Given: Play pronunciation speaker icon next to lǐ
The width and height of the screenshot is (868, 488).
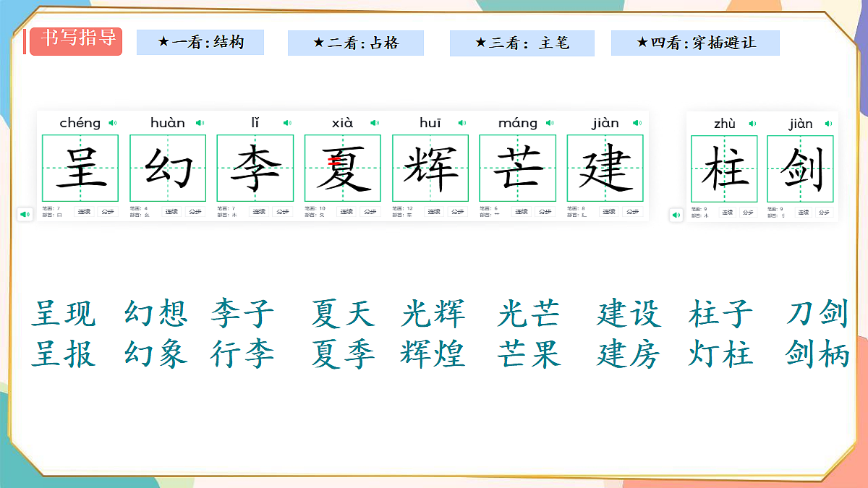Looking at the screenshot, I should pos(287,123).
